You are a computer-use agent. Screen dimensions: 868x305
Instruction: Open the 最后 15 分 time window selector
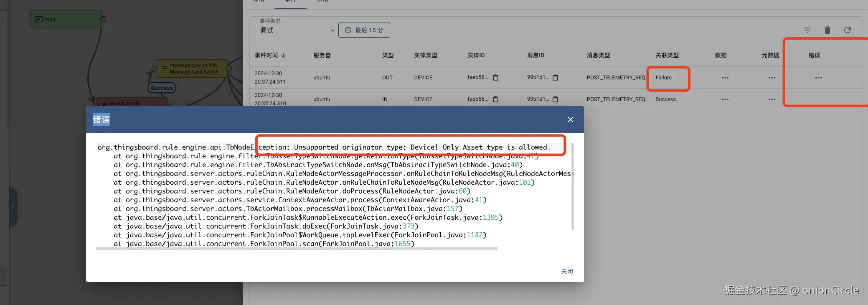pos(364,30)
